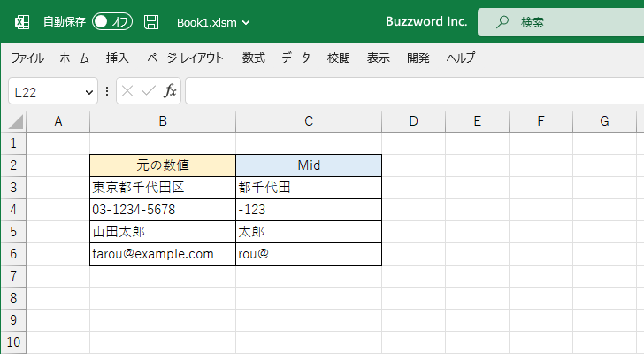Click the formula bar resize dots handle
Image resolution: width=644 pixels, height=354 pixels.
coord(107,90)
